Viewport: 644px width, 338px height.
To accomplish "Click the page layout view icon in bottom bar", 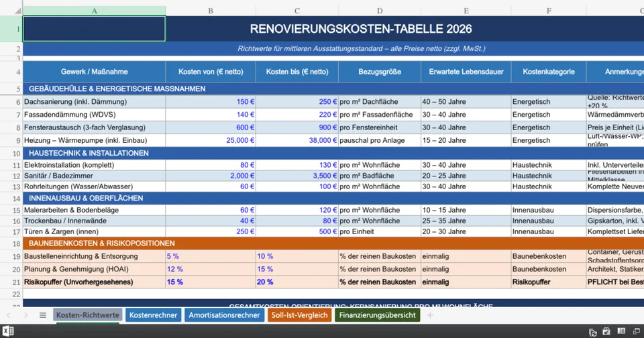I will [621, 331].
